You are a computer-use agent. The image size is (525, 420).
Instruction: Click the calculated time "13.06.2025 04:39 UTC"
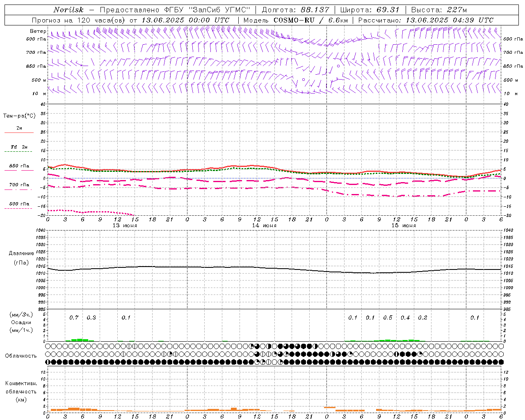pyautogui.click(x=450, y=20)
